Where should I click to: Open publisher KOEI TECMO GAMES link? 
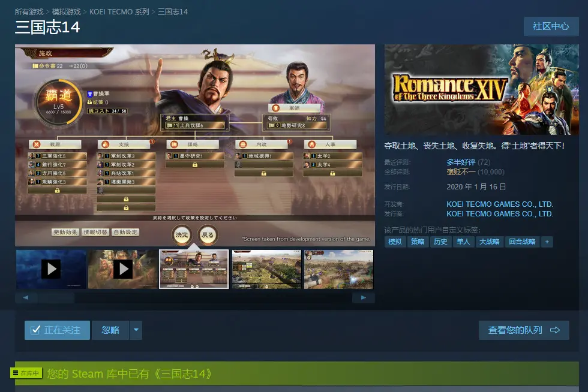(x=500, y=213)
